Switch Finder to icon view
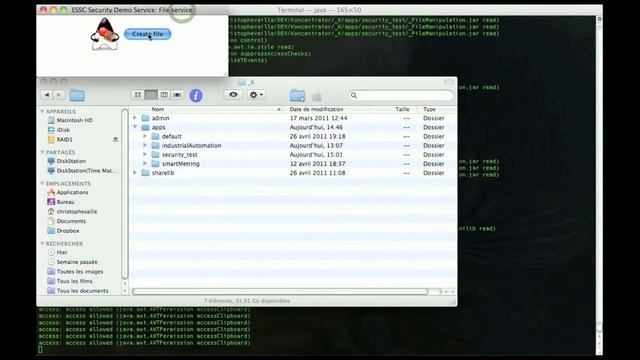This screenshot has height=360, width=640. 138,95
